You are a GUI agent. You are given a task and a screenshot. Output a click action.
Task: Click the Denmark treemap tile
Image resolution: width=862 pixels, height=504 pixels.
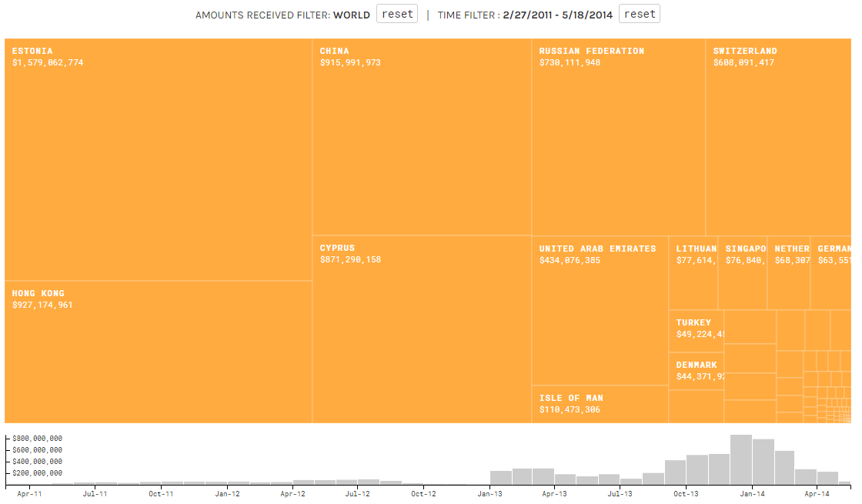(x=696, y=372)
